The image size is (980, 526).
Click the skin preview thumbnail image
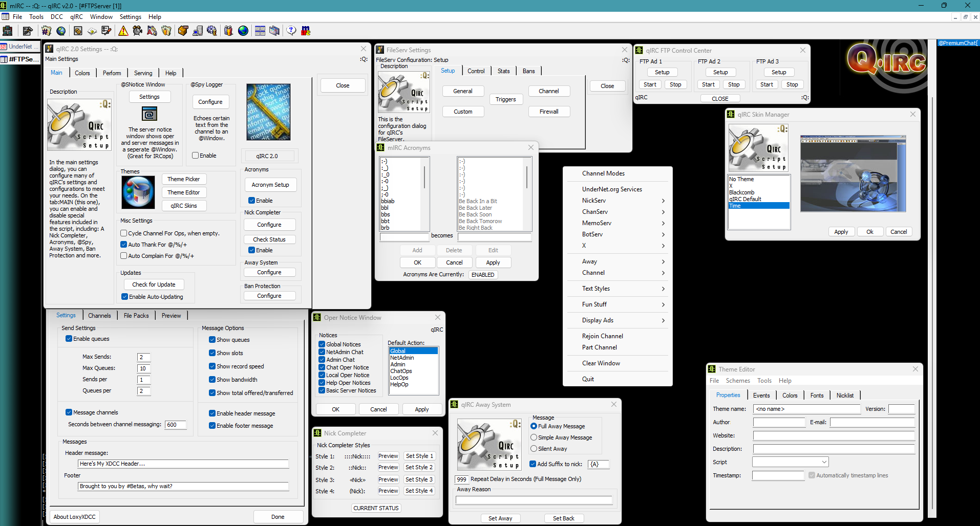pyautogui.click(x=854, y=174)
